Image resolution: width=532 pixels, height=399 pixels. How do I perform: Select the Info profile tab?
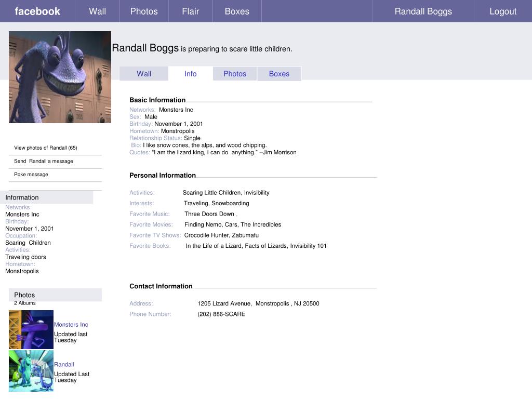point(190,74)
